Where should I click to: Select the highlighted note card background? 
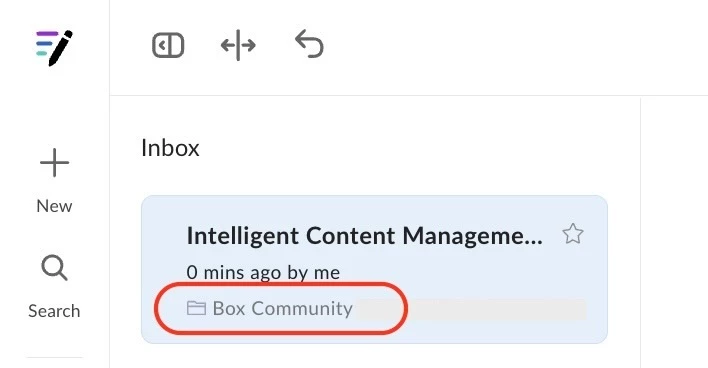point(374,270)
